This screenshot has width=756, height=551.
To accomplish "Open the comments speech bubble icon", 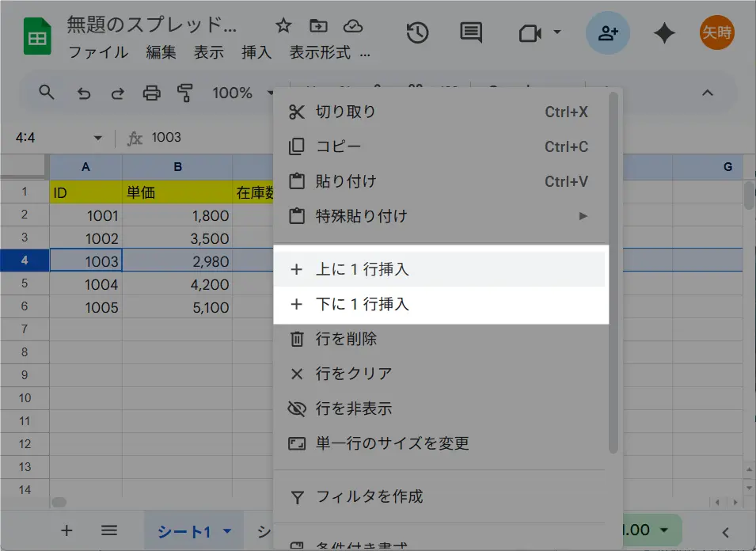I will (471, 32).
